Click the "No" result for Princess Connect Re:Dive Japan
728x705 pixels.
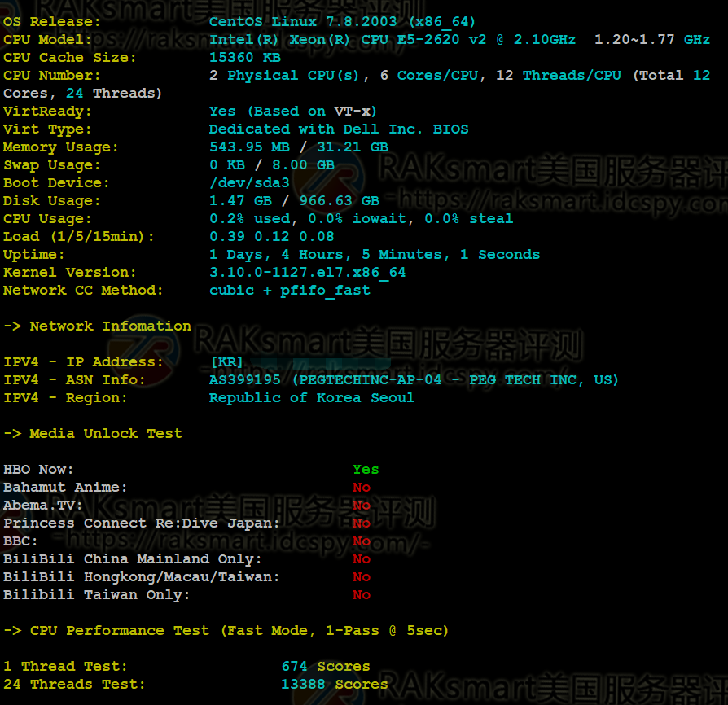point(362,523)
